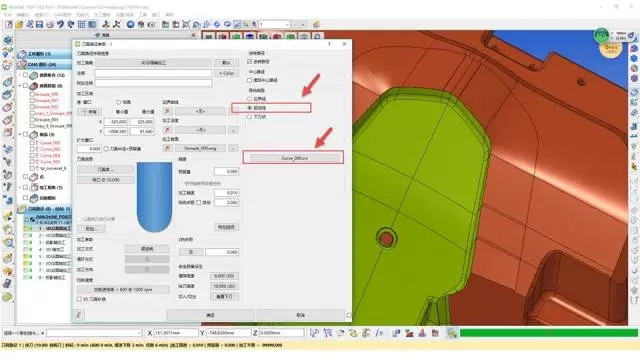Click the + Color button
The height and width of the screenshot is (360, 640).
click(226, 73)
